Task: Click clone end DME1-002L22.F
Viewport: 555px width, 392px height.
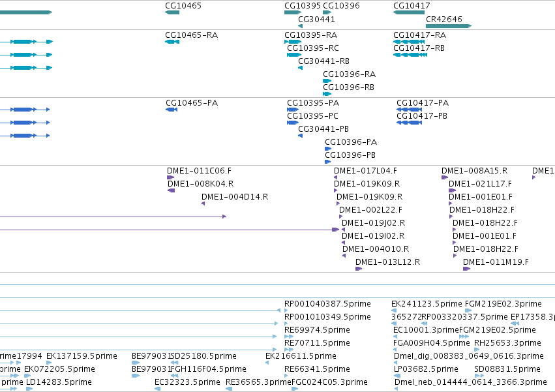Action: coord(371,210)
